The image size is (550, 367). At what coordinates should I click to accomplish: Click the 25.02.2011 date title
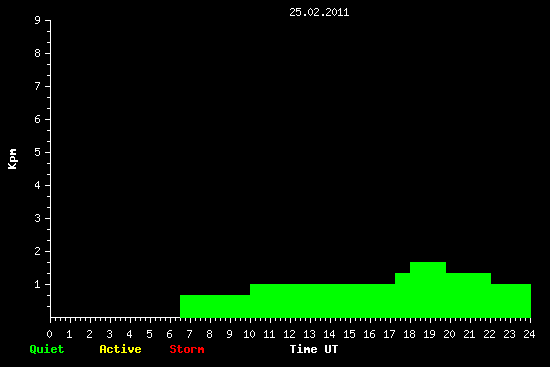319,12
